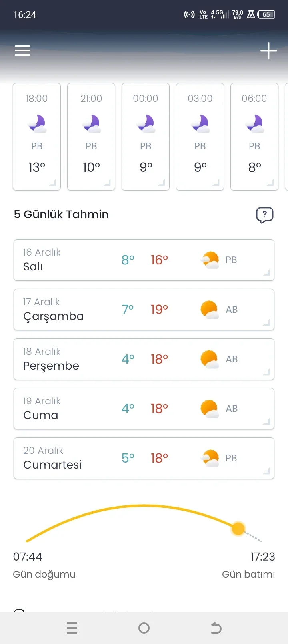Expand the 18:00 hourly card corner
This screenshot has height=644, width=288.
(53, 183)
